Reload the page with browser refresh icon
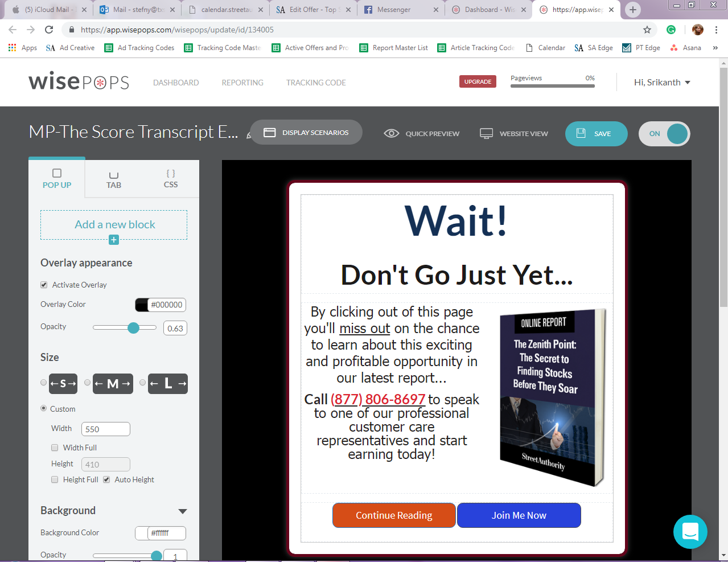This screenshot has width=728, height=562. [x=49, y=30]
